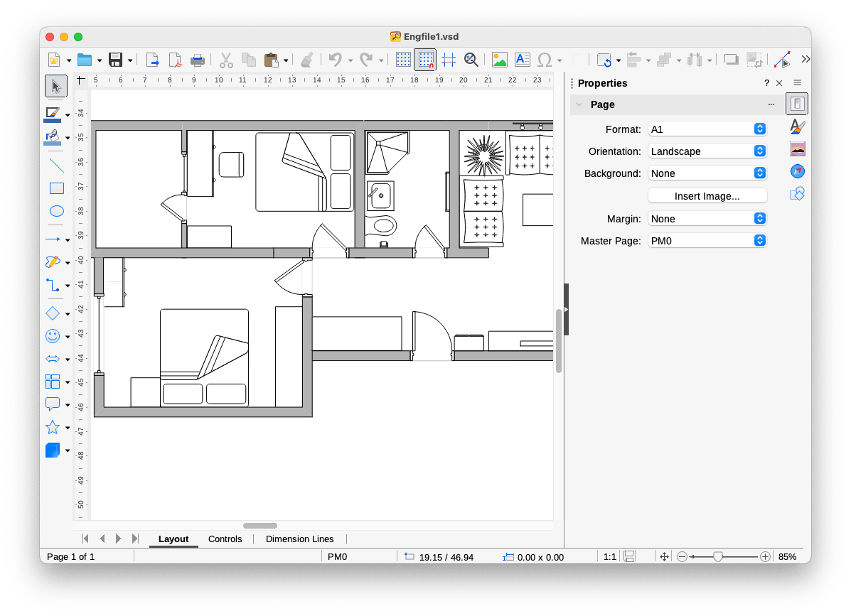Click the Print icon
This screenshot has width=851, height=616.
pos(198,60)
